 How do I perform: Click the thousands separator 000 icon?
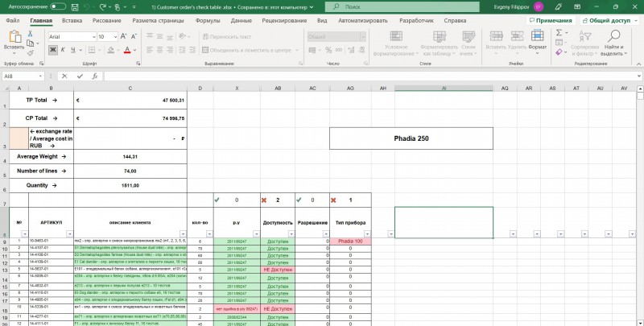[339, 50]
